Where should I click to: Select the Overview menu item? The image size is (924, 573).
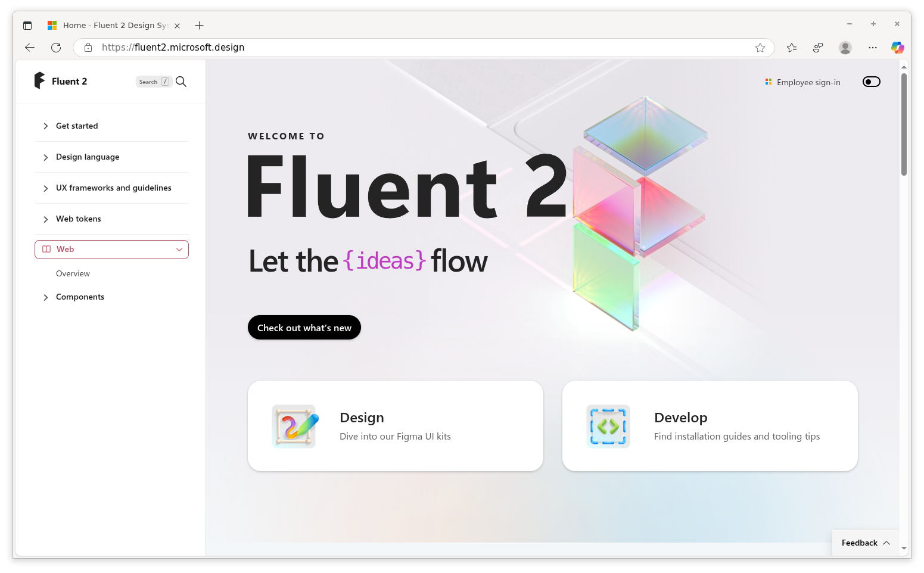(x=73, y=273)
